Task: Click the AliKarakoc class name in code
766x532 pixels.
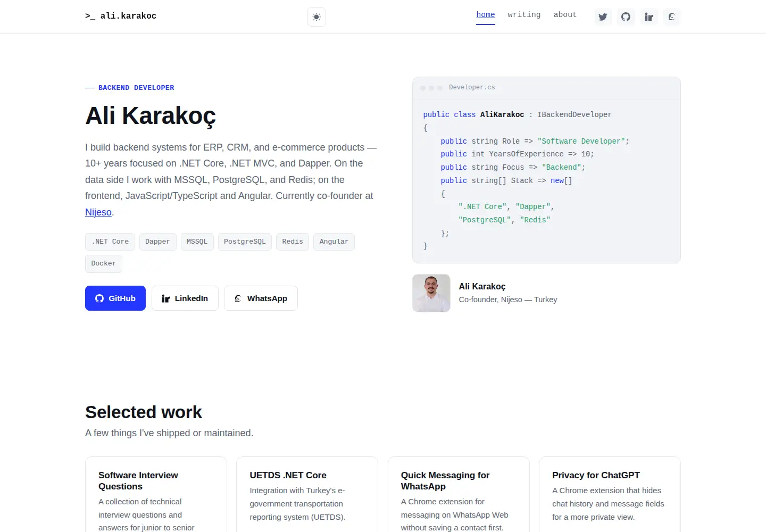Action: (502, 114)
